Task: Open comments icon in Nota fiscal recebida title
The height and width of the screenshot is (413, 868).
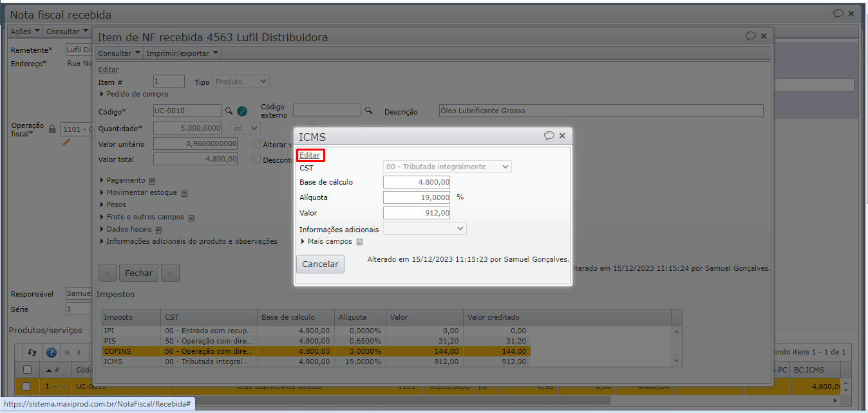Action: 838,13
